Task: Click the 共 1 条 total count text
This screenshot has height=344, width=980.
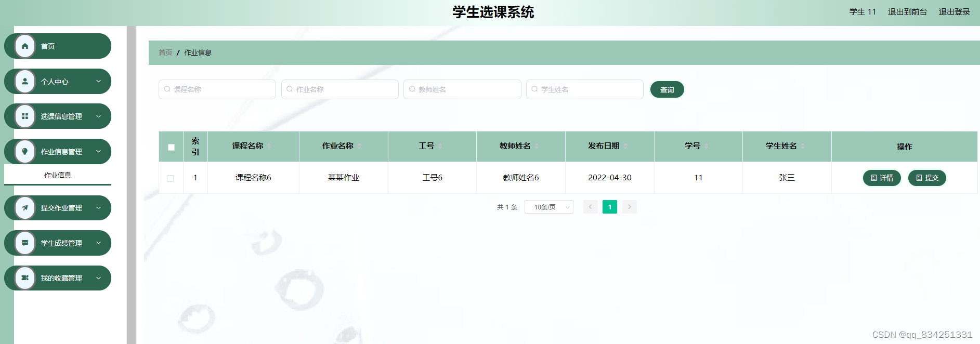Action: 507,207
